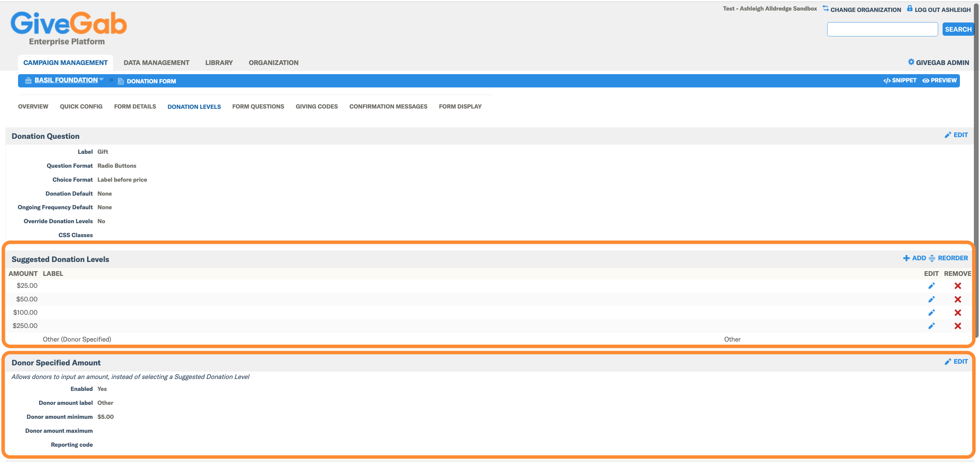The image size is (980, 462).
Task: Click the lock icon beside Log Out
Action: pyautogui.click(x=910, y=9)
